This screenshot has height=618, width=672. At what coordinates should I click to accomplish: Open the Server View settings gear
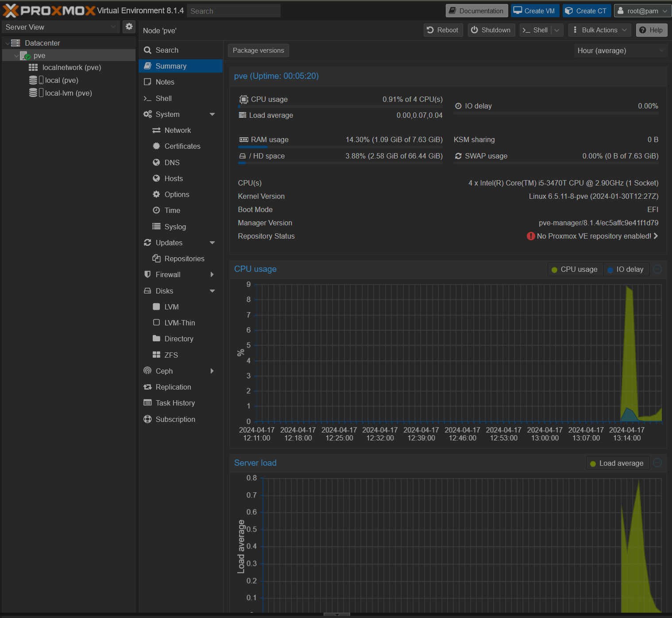tap(129, 27)
